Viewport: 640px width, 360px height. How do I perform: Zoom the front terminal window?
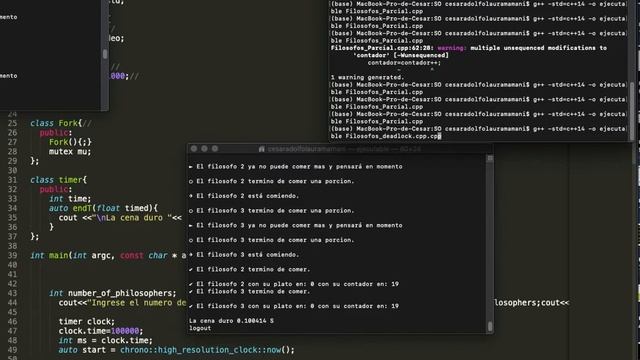point(215,149)
